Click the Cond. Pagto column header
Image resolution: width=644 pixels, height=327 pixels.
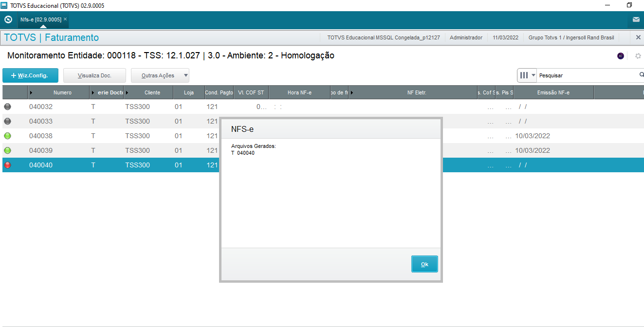pos(219,92)
